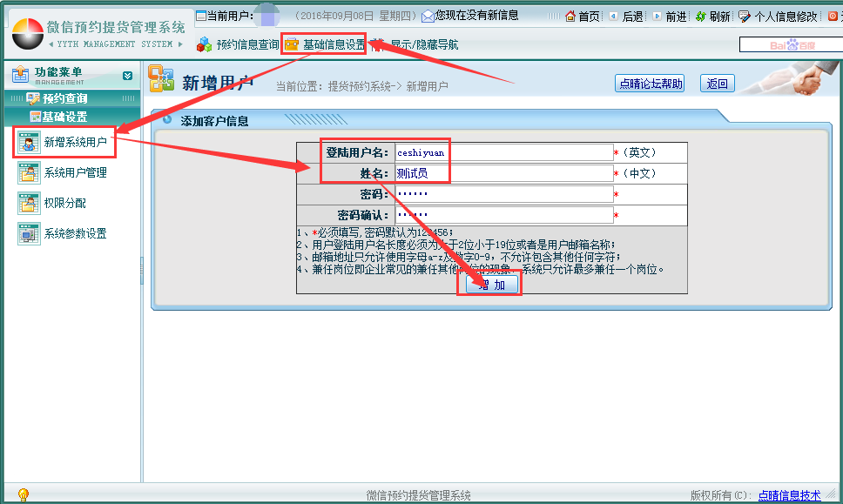Click the 新增系统用户 sidebar icon
Screen dimensions: 843x504
(30, 142)
